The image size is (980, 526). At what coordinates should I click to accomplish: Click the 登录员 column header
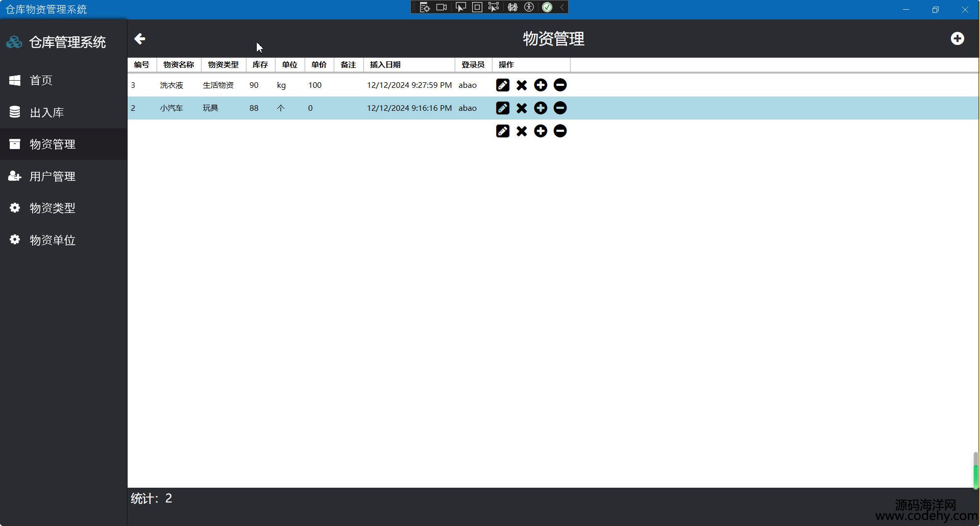(x=473, y=65)
